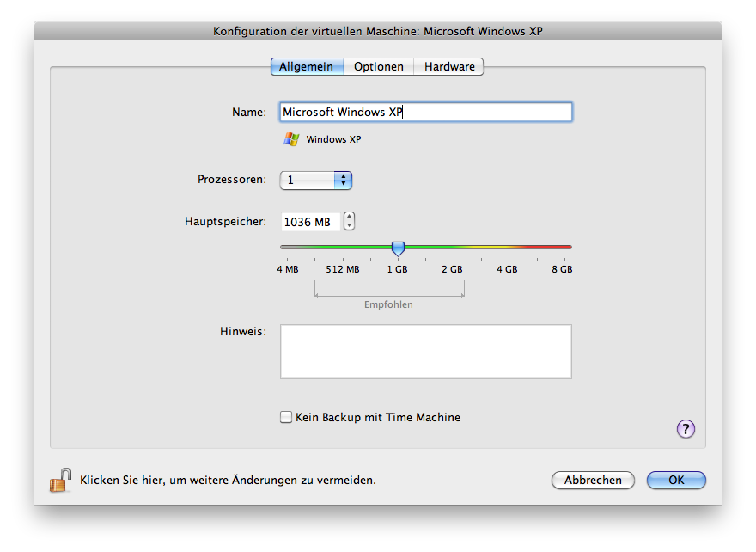
Task: Open the Hardware tab
Action: (x=448, y=66)
